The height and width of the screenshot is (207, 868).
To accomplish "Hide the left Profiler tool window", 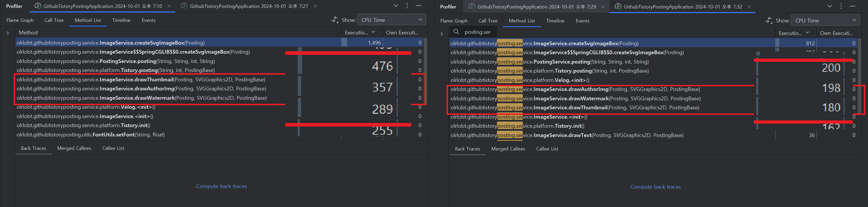I will (x=419, y=6).
